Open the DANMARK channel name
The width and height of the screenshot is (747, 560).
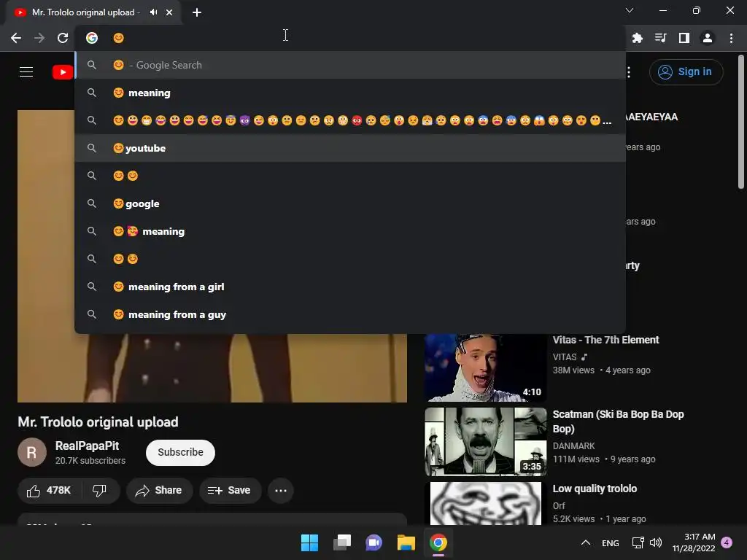click(573, 446)
